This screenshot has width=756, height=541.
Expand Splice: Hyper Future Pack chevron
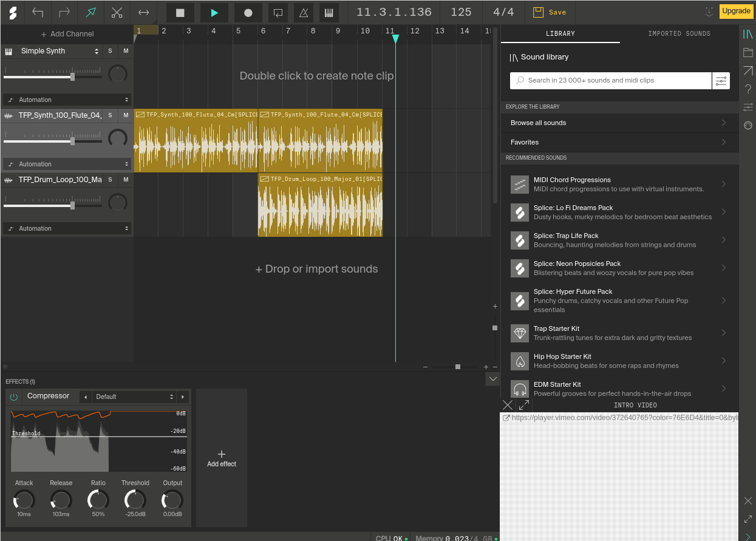(x=724, y=301)
